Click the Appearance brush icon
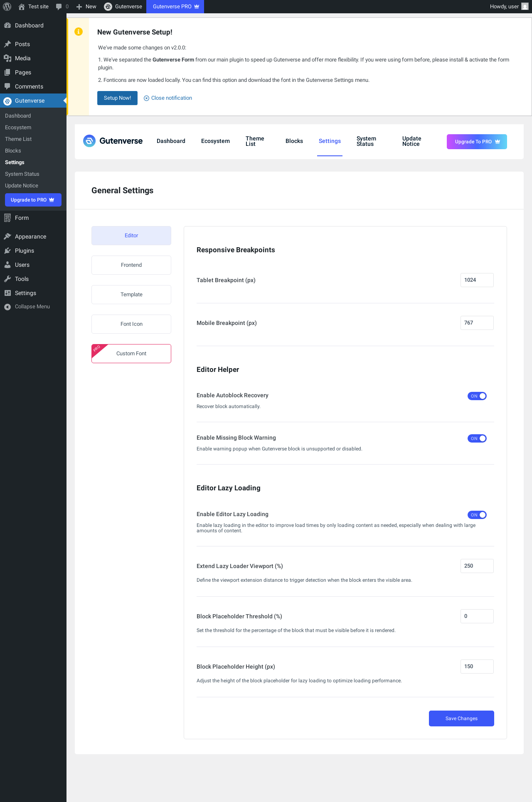 click(7, 236)
